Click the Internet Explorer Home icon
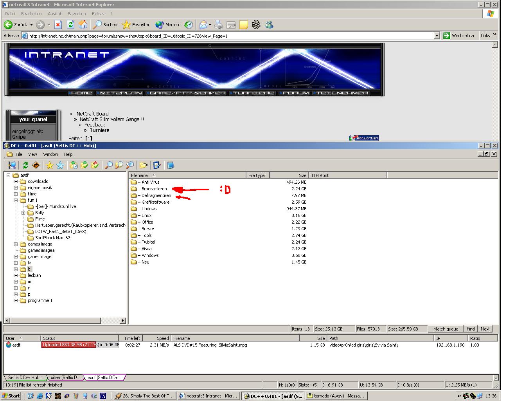Viewport: 532px width, 401px height. (83, 25)
